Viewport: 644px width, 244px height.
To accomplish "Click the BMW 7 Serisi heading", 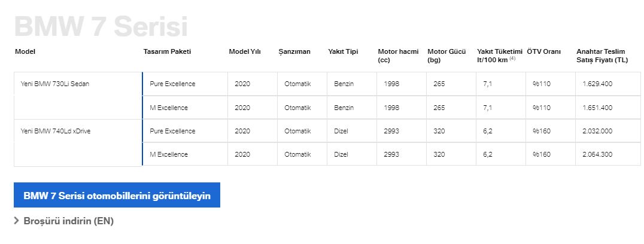I will 101,27.
